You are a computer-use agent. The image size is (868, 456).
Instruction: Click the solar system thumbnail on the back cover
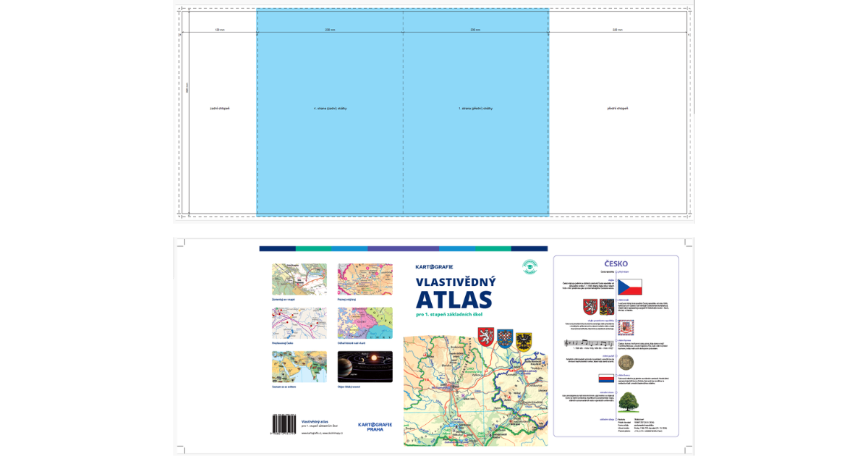tap(365, 367)
